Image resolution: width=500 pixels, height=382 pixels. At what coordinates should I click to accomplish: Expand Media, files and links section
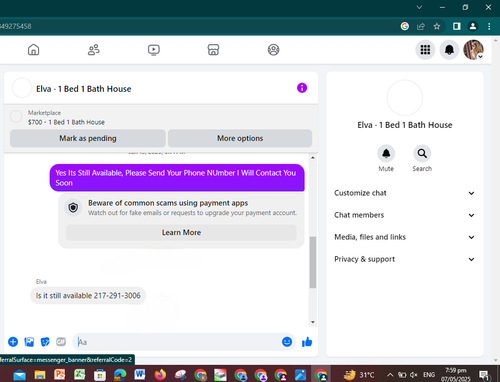tap(404, 237)
